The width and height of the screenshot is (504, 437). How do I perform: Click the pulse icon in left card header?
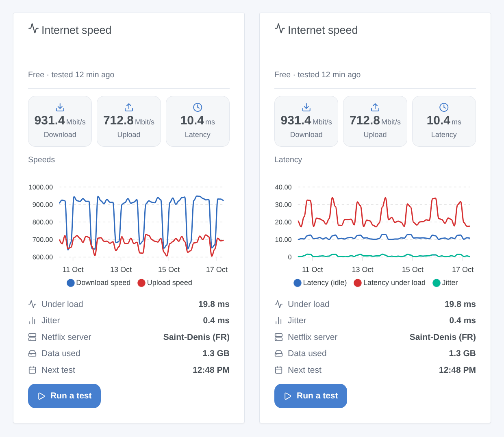[x=33, y=28]
